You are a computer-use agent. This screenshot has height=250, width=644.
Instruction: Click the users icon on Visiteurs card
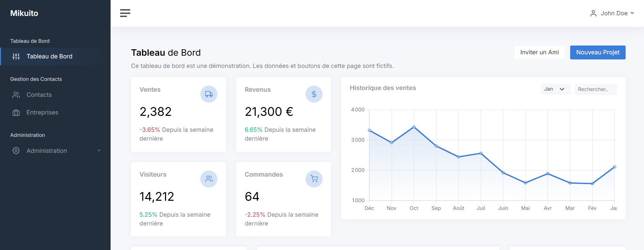point(209,179)
